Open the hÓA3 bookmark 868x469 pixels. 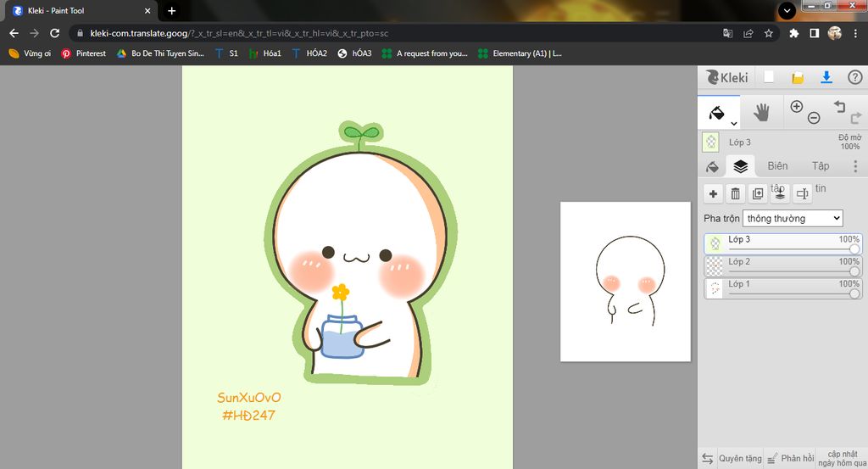tap(355, 53)
